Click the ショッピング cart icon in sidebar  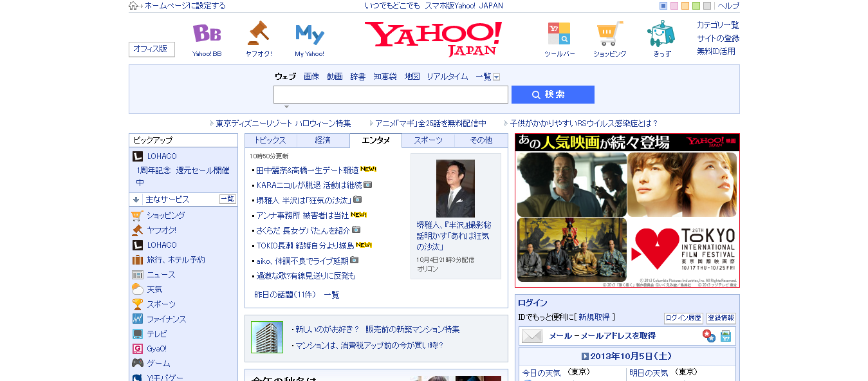pos(137,216)
